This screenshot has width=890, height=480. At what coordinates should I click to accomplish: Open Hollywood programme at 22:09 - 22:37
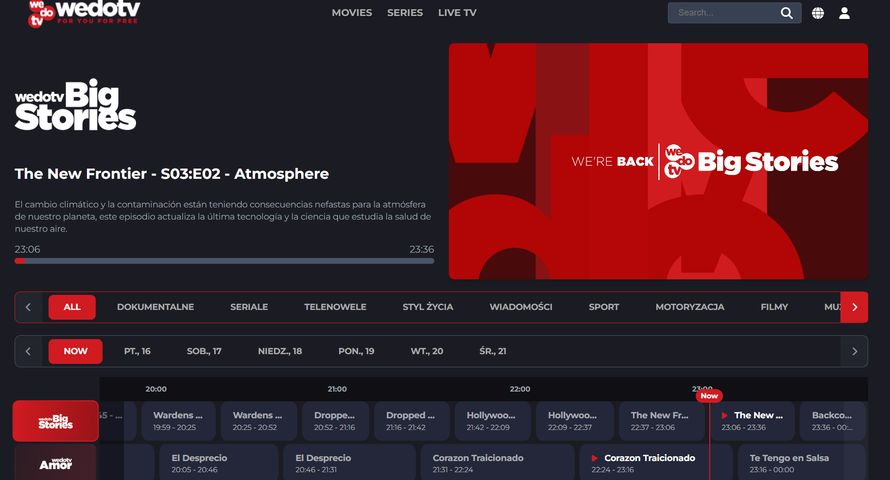tap(574, 421)
